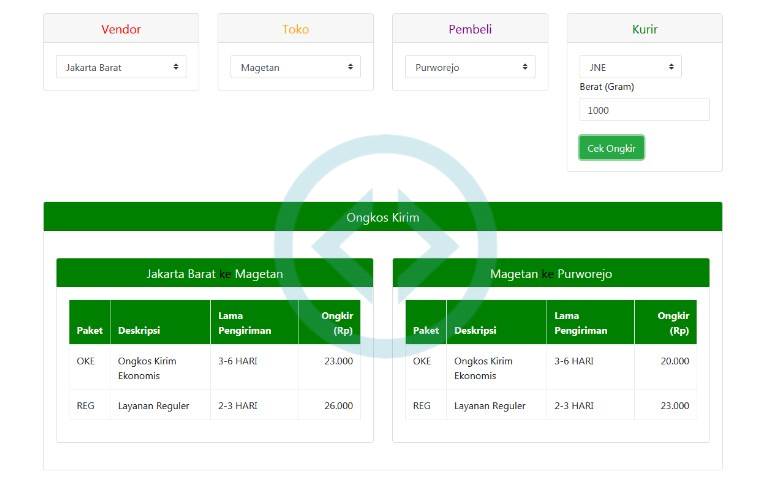
Task: Select the Kurir dropdown showing JNE
Action: 630,67
